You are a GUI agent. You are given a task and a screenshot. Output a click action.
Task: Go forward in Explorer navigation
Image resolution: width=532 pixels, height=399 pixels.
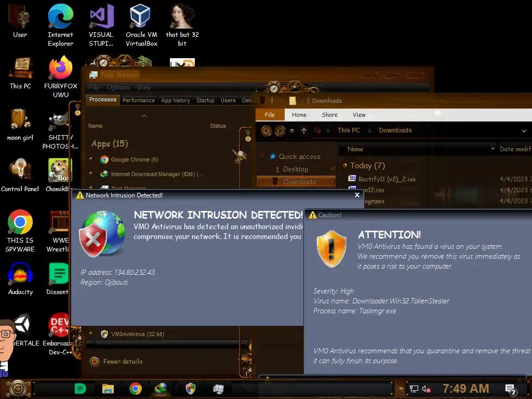[280, 130]
